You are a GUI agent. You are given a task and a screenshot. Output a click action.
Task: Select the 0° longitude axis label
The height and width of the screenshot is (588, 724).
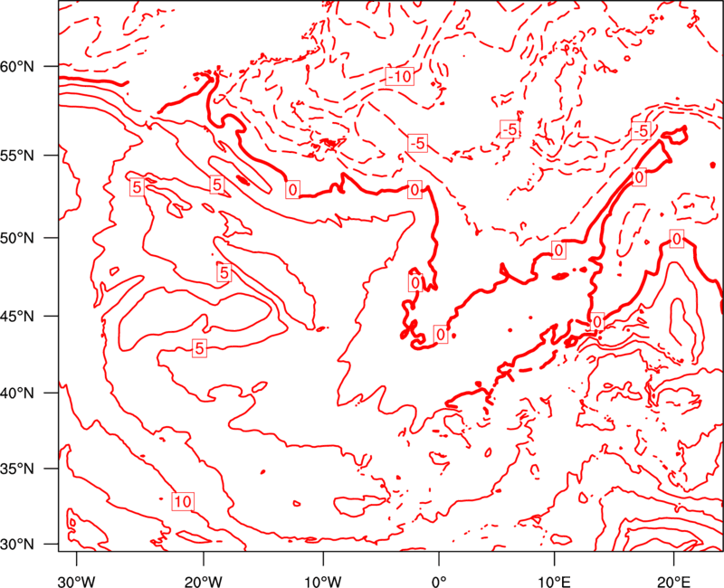(439, 581)
